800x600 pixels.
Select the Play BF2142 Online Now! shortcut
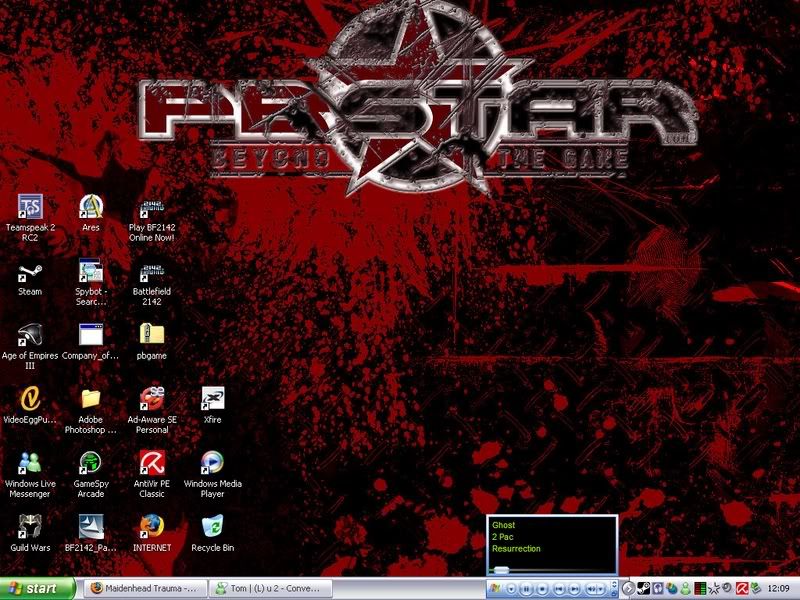pos(152,218)
